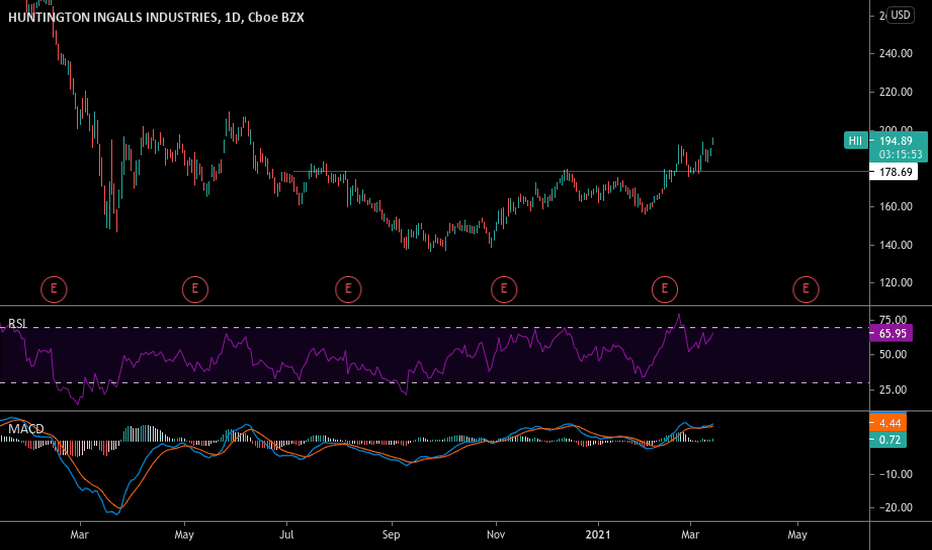Viewport: 932px width, 550px height.
Task: Click the 178.69 horizontal support line on chart
Action: click(581, 172)
